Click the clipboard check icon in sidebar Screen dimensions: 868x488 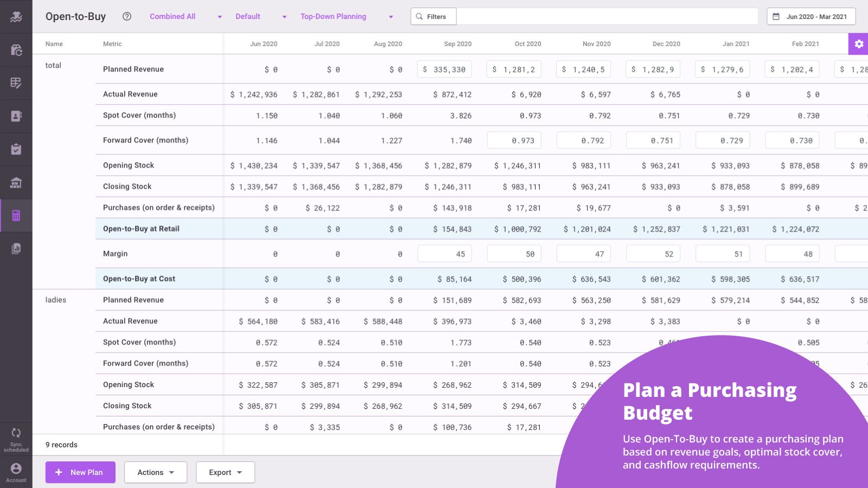[16, 149]
